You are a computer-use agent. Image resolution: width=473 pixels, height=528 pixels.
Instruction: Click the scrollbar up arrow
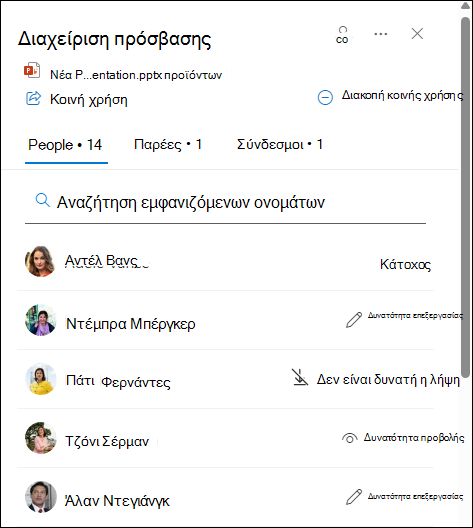tap(465, 6)
